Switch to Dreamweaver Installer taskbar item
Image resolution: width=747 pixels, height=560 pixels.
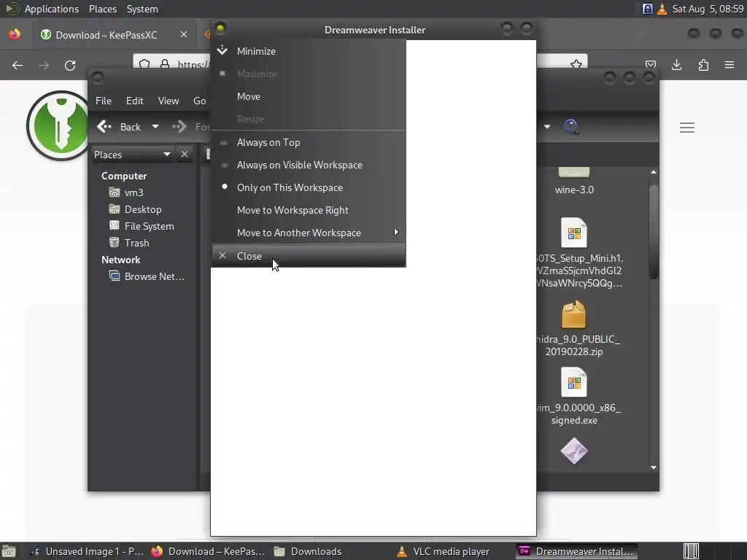click(x=576, y=551)
